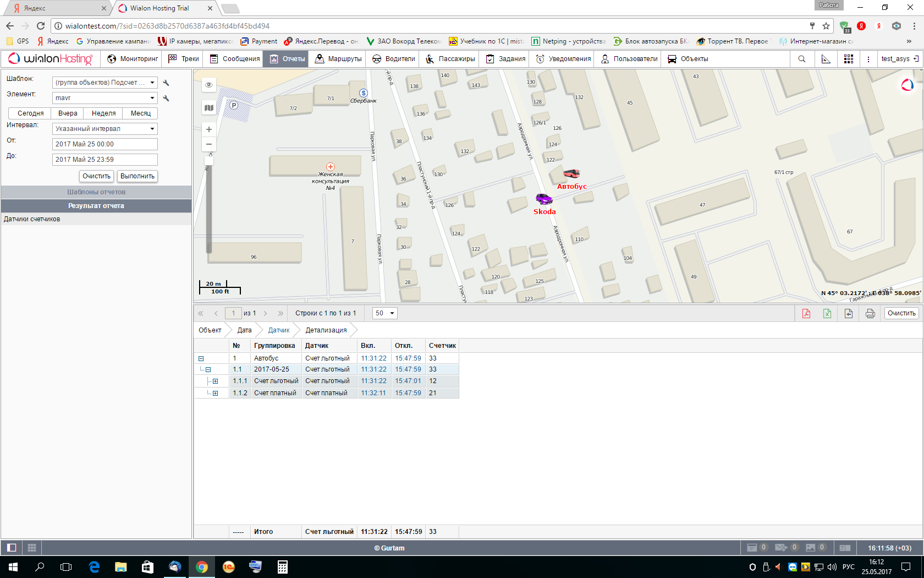Screen dimensions: 924x578
Task: Open the Интервал dropdown
Action: 105,129
